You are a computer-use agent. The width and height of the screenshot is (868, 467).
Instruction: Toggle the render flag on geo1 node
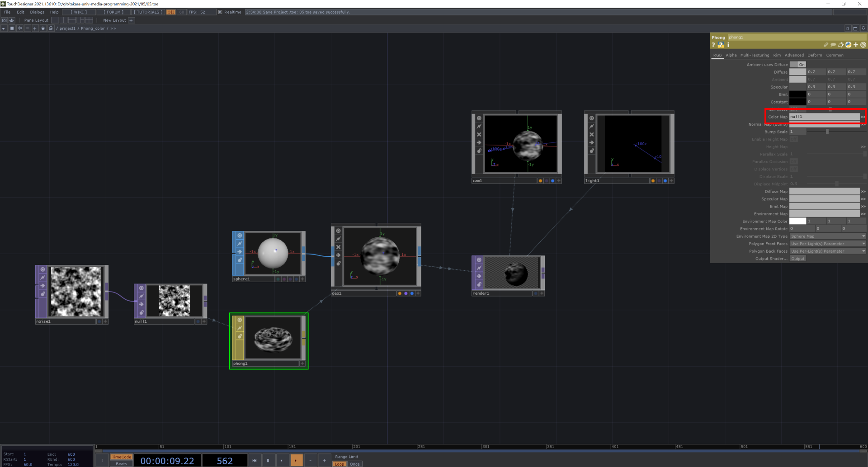[406, 293]
